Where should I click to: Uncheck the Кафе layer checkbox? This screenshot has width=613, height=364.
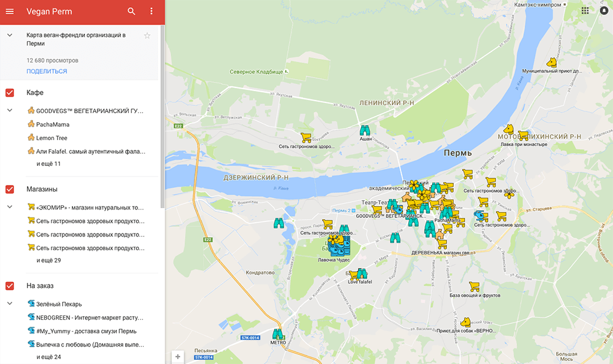click(10, 93)
